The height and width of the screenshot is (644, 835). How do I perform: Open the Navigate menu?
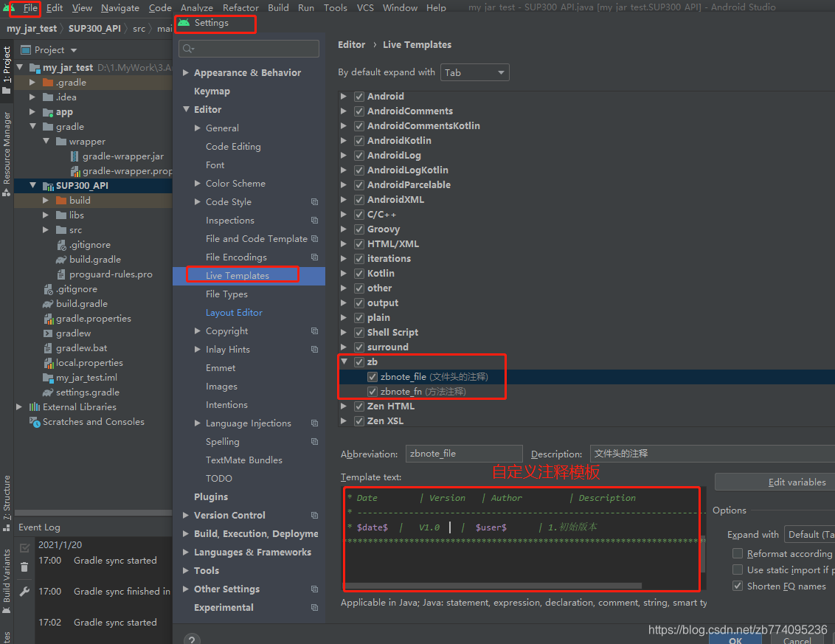[120, 8]
